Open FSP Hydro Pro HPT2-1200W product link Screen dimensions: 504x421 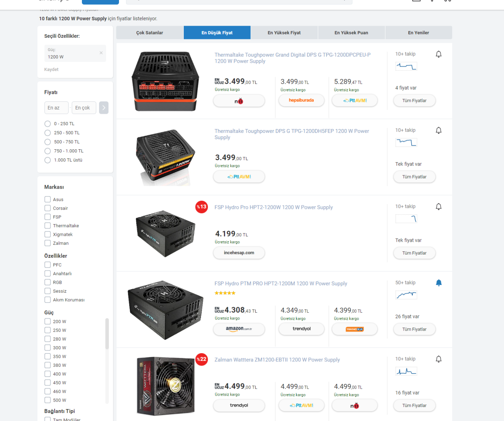pyautogui.click(x=273, y=207)
